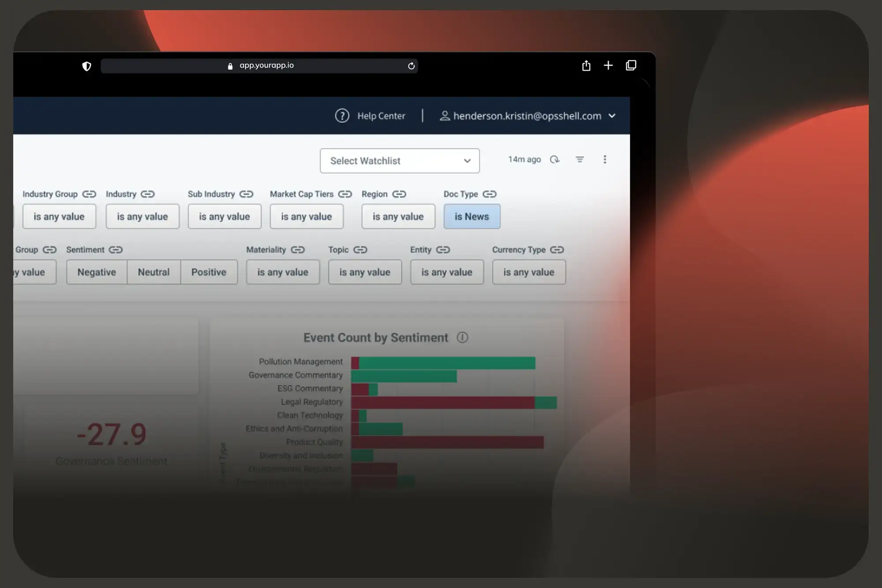Image resolution: width=882 pixels, height=588 pixels.
Task: Open the Currency Type filter value
Action: point(529,272)
